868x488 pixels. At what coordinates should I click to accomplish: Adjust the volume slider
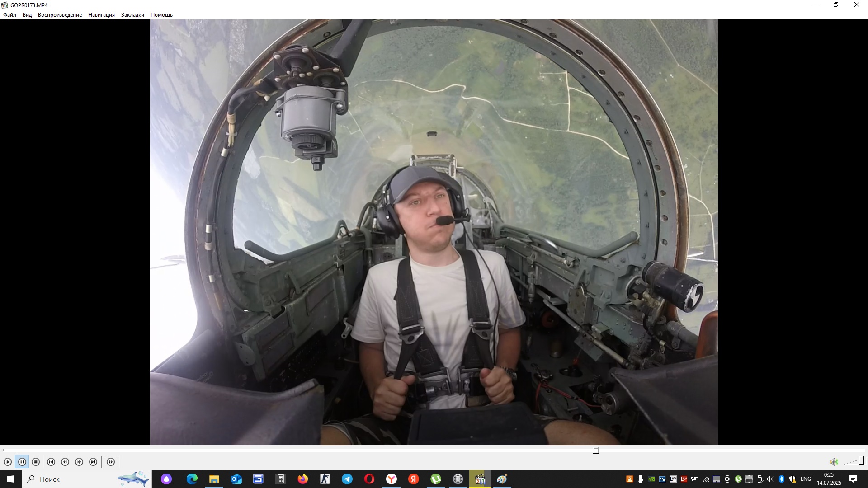(x=854, y=461)
